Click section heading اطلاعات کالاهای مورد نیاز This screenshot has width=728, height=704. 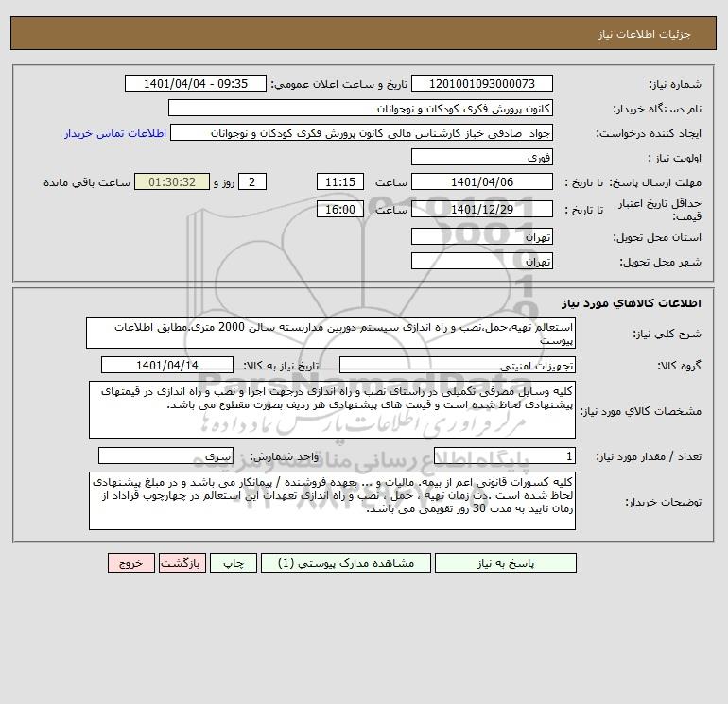(631, 303)
